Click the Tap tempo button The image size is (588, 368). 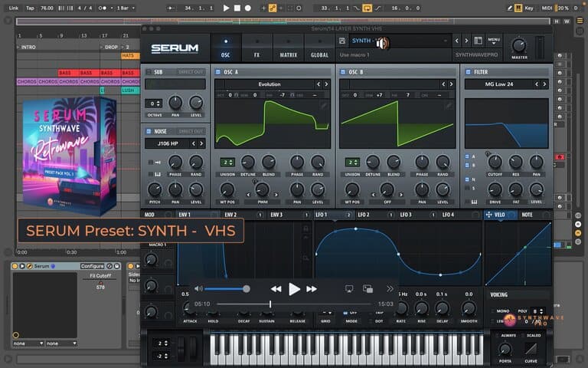click(30, 8)
